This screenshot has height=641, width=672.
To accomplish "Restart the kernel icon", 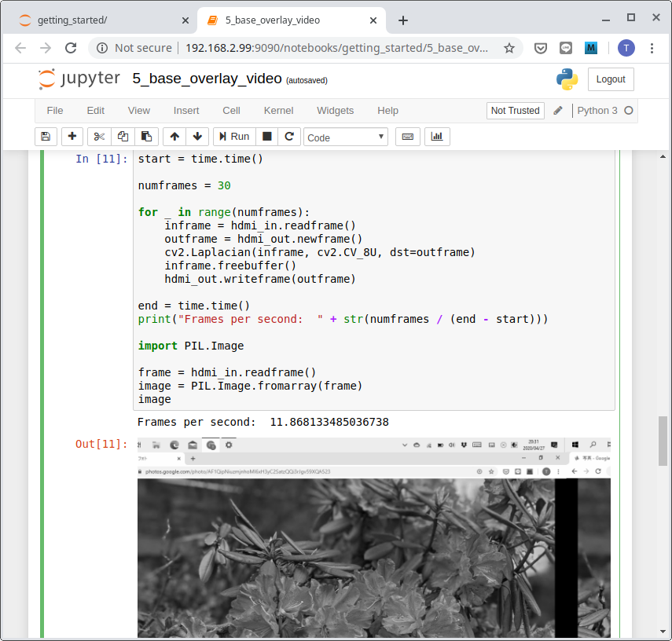I will [289, 137].
